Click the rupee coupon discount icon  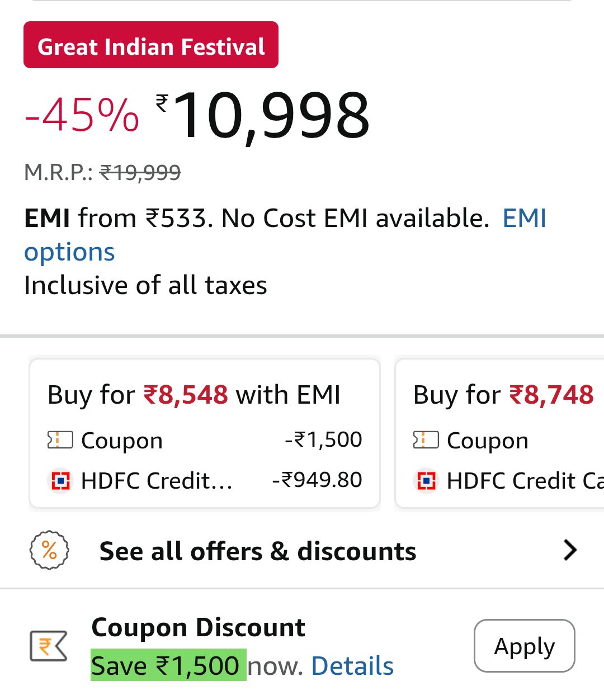click(49, 646)
